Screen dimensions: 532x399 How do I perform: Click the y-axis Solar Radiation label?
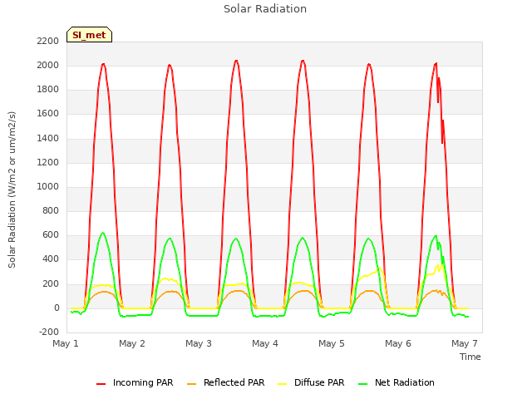pyautogui.click(x=12, y=190)
